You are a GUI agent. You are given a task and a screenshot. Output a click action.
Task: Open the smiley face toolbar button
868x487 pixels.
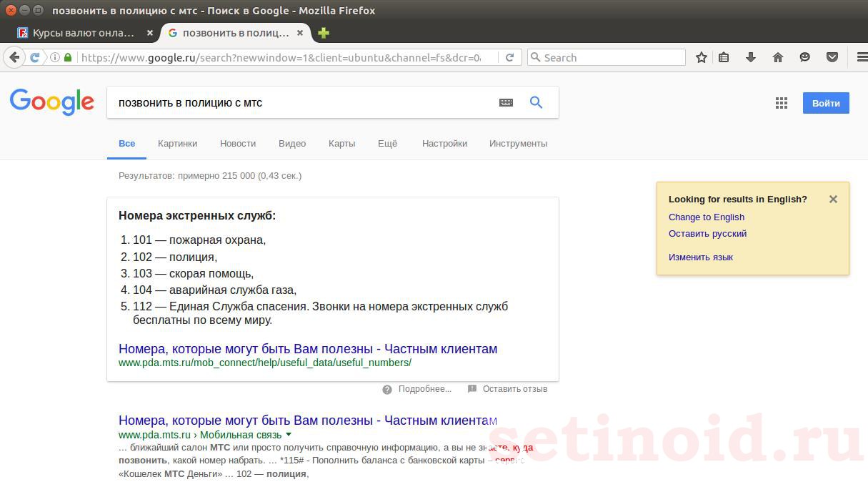[805, 57]
